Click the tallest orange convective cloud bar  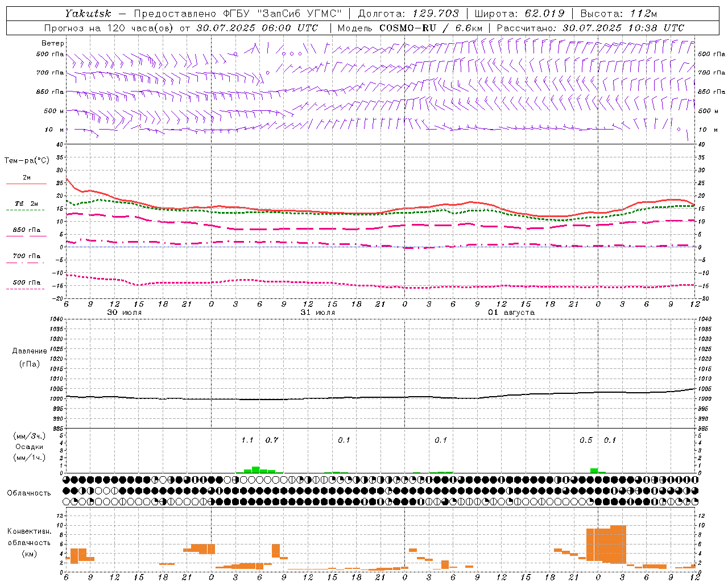click(x=618, y=544)
